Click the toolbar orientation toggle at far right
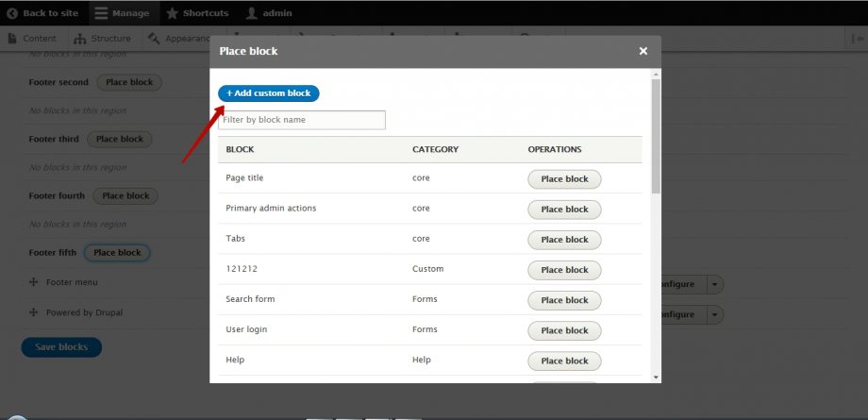Image resolution: width=868 pixels, height=420 pixels. pos(857,39)
